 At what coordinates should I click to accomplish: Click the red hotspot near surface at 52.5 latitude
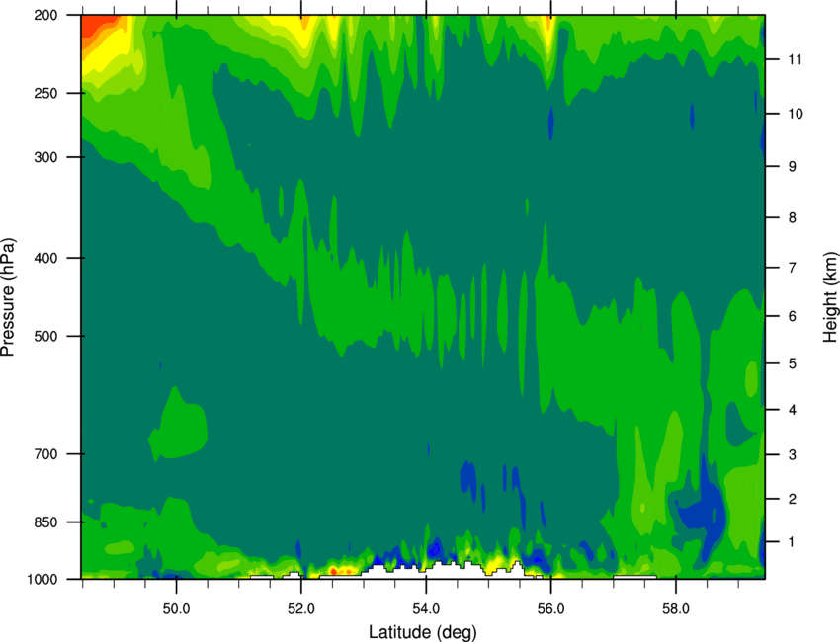coord(333,571)
